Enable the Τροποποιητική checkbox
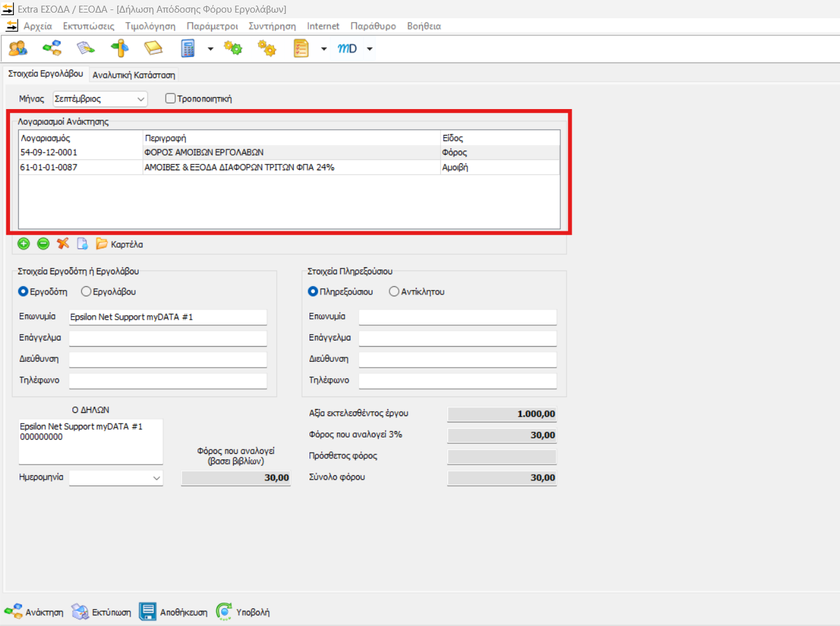 (170, 98)
